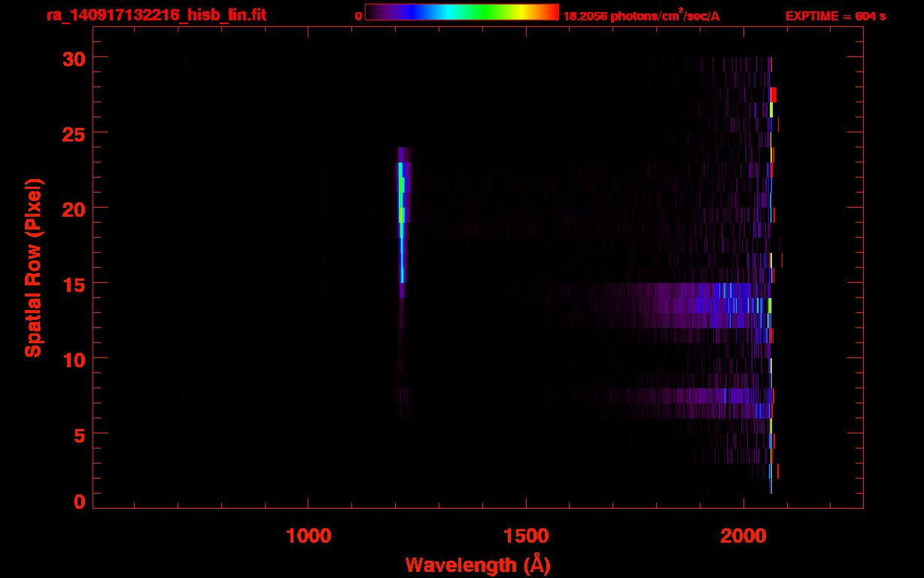Viewport: 924px width, 578px height.
Task: Click the EXPTIME = 604 s text
Action: tap(835, 16)
